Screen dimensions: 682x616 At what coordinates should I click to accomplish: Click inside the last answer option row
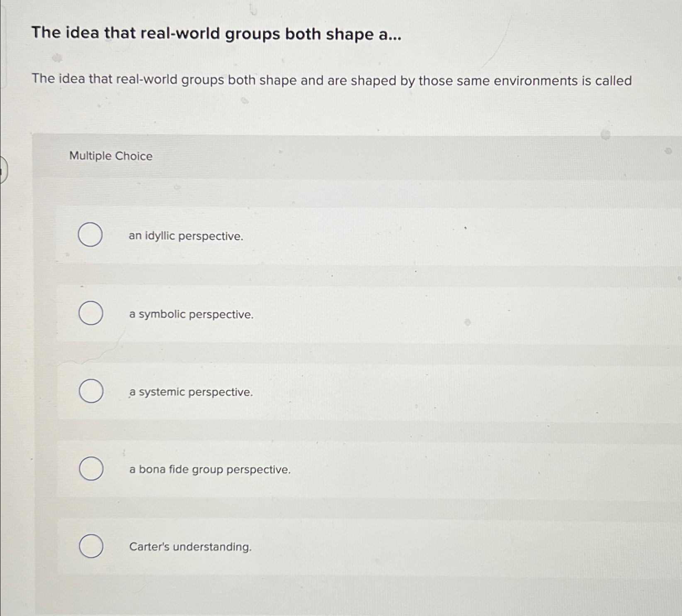tap(332, 547)
